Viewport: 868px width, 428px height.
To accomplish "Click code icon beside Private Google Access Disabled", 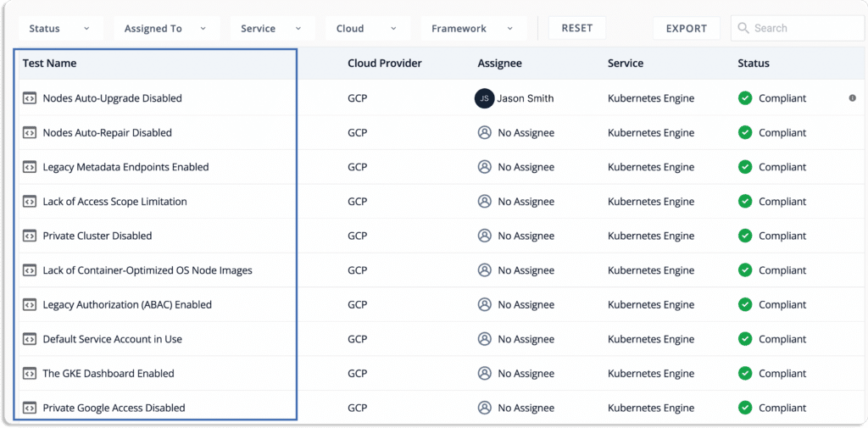I will click(x=29, y=408).
